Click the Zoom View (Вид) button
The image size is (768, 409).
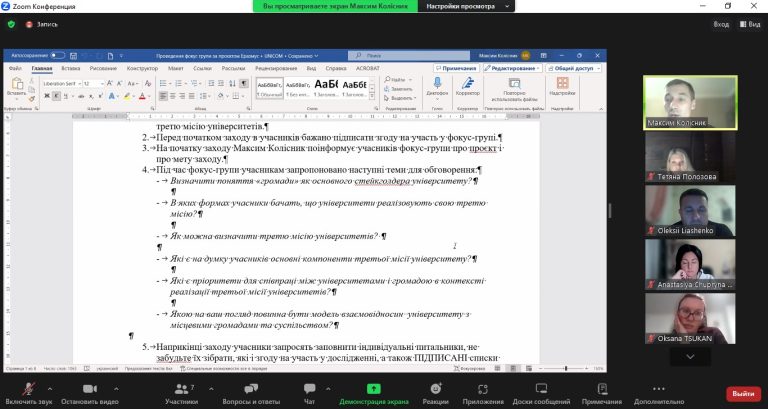coord(750,24)
